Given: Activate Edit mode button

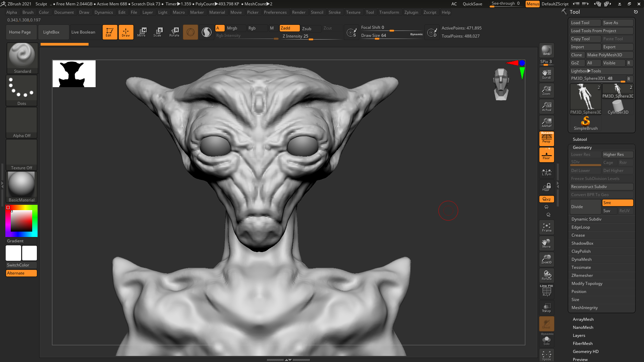Looking at the screenshot, I should 110,32.
